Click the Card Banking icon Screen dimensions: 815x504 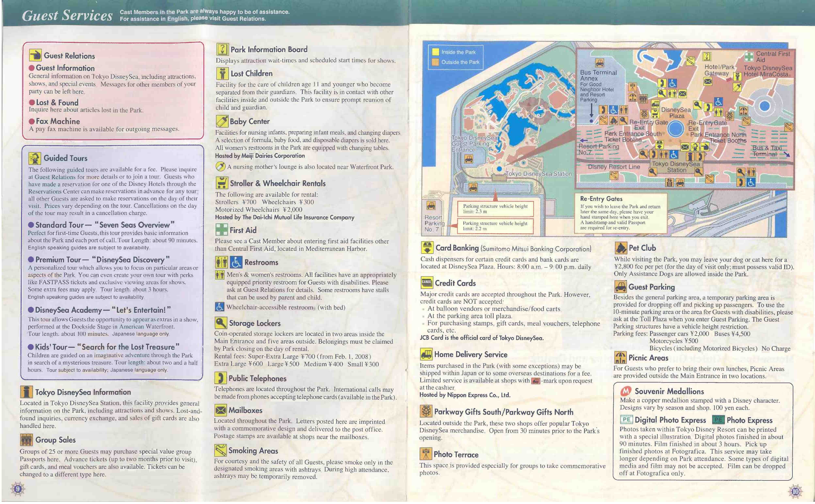click(x=427, y=248)
